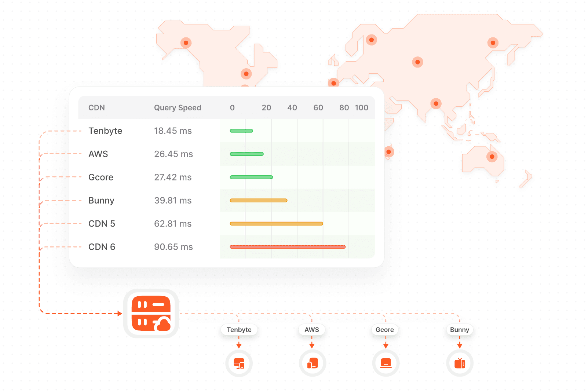Click the 20 axis label

[267, 108]
